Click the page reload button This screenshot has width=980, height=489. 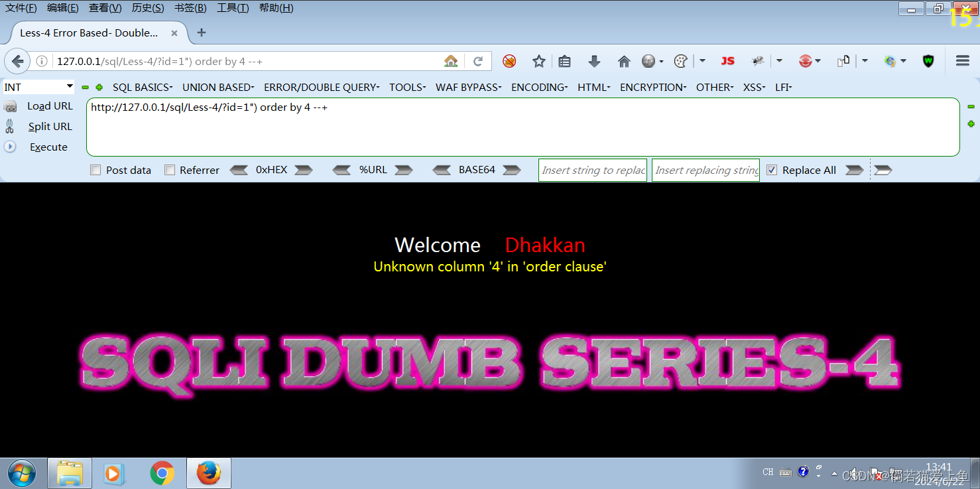pyautogui.click(x=479, y=60)
